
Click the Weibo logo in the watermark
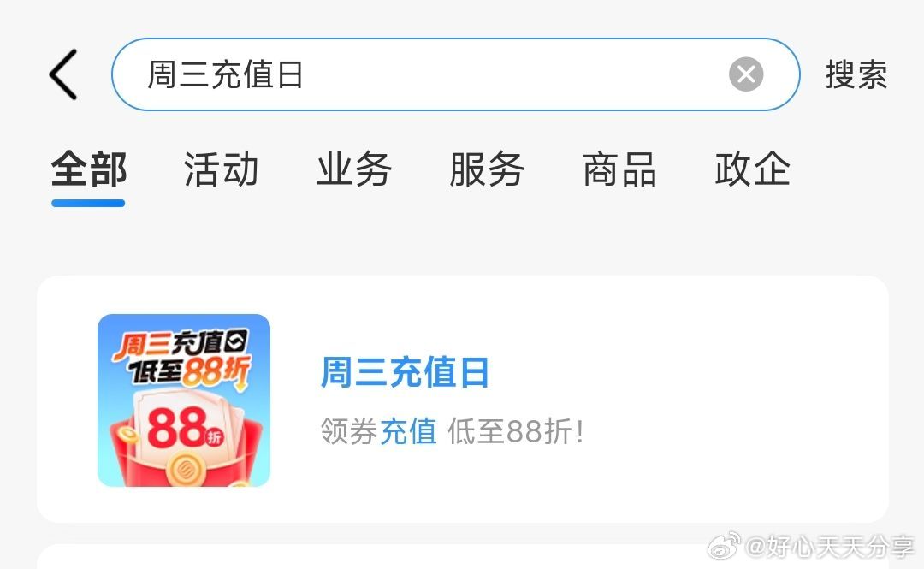click(725, 546)
